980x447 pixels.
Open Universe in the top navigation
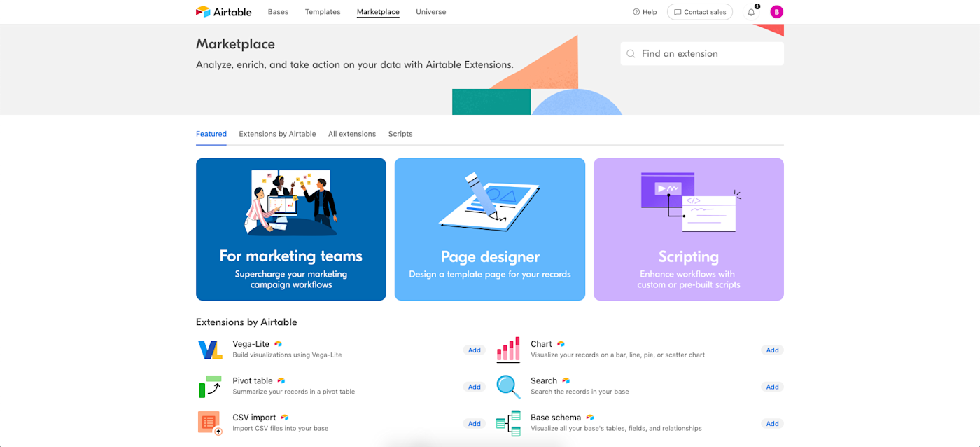pyautogui.click(x=431, y=12)
